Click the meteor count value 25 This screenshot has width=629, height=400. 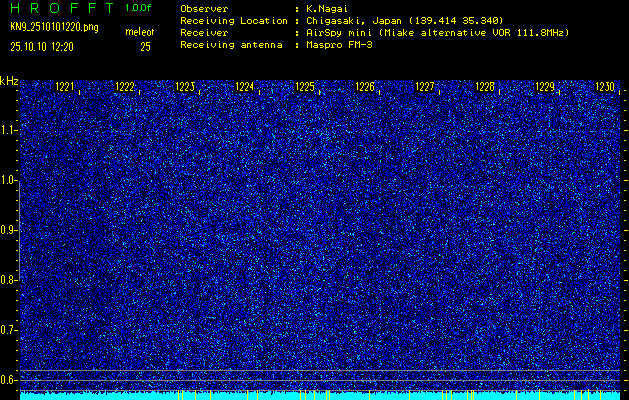tap(145, 46)
